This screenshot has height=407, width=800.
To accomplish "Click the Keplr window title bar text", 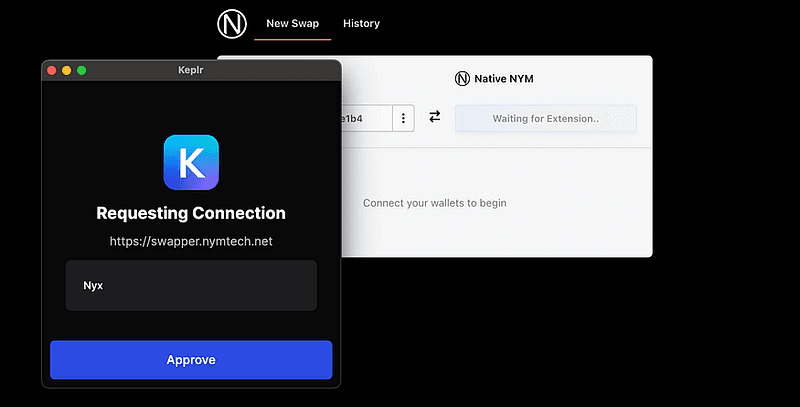I will (x=191, y=70).
